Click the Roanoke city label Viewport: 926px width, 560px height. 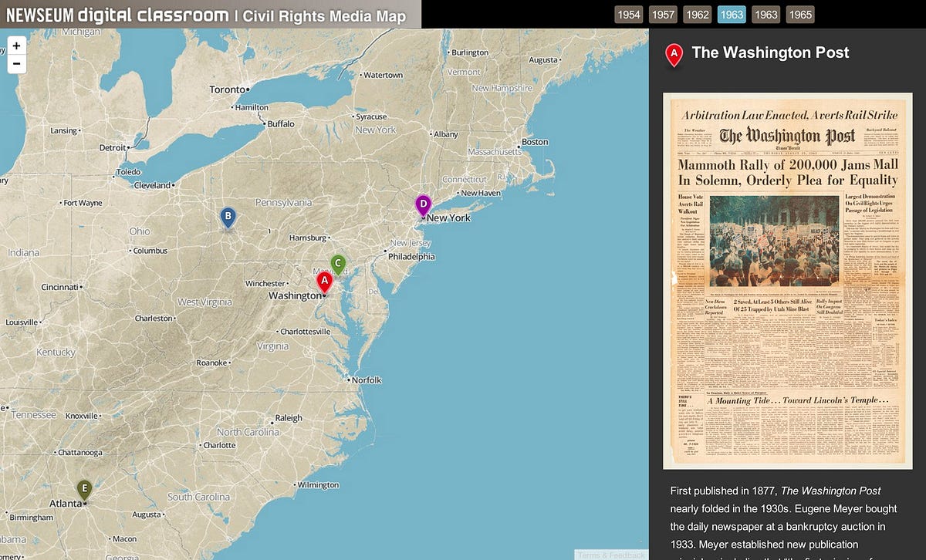click(212, 363)
